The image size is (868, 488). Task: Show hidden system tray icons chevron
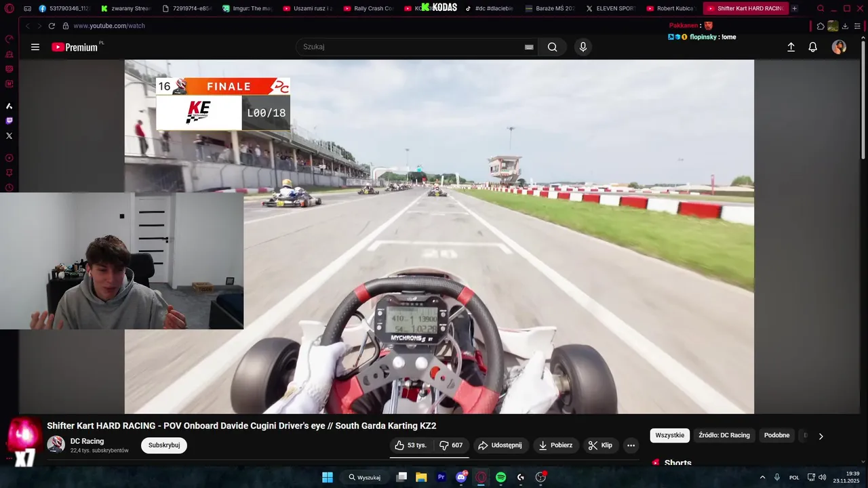[x=762, y=477]
